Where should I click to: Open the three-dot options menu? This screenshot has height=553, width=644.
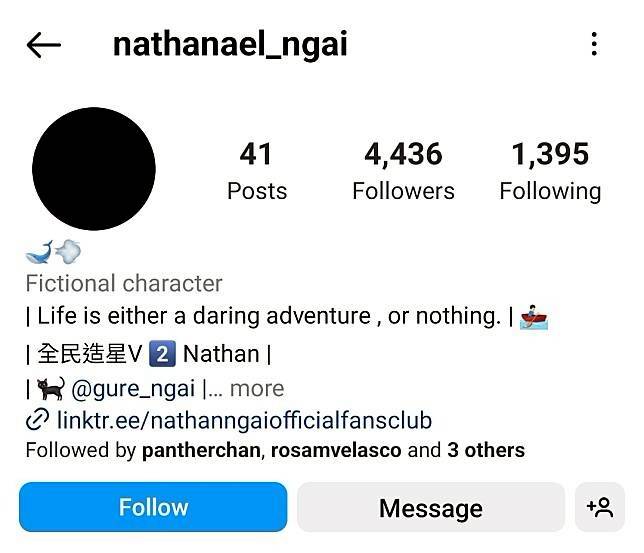594,44
